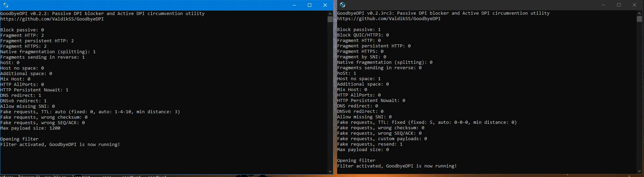Click the scrollbar thumb in left console
Screen dimensions: 644x177
click(330, 19)
